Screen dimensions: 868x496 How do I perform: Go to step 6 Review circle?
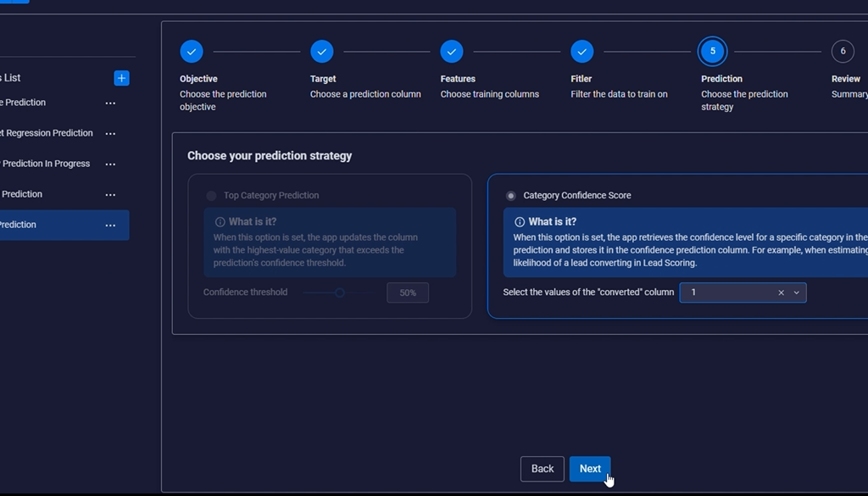point(843,52)
